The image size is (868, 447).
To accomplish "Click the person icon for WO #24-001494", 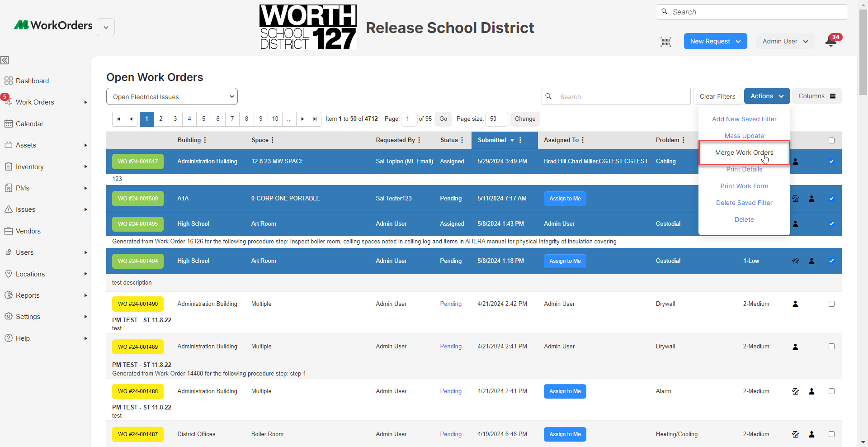I will point(811,261).
